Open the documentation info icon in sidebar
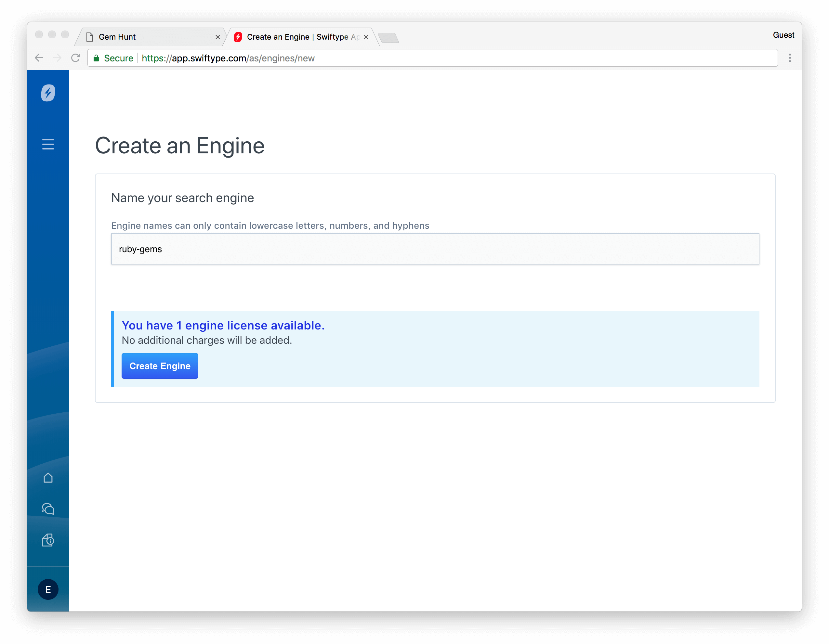The image size is (829, 644). click(48, 540)
